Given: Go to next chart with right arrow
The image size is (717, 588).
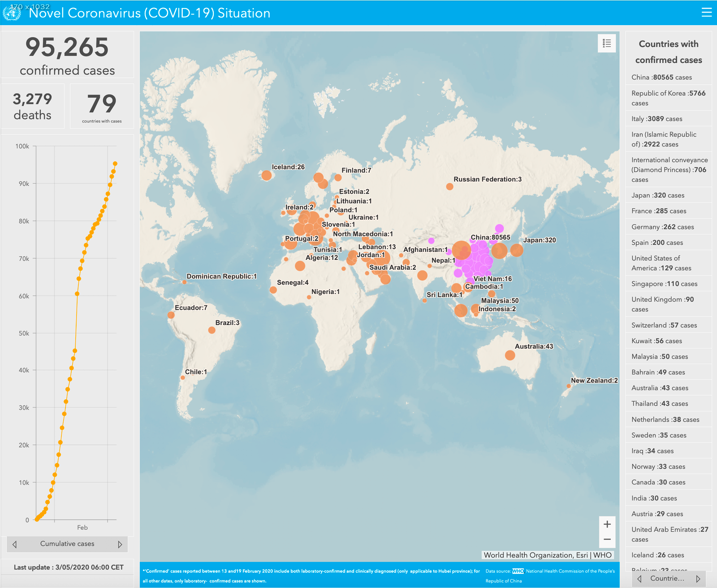Looking at the screenshot, I should click(x=120, y=544).
